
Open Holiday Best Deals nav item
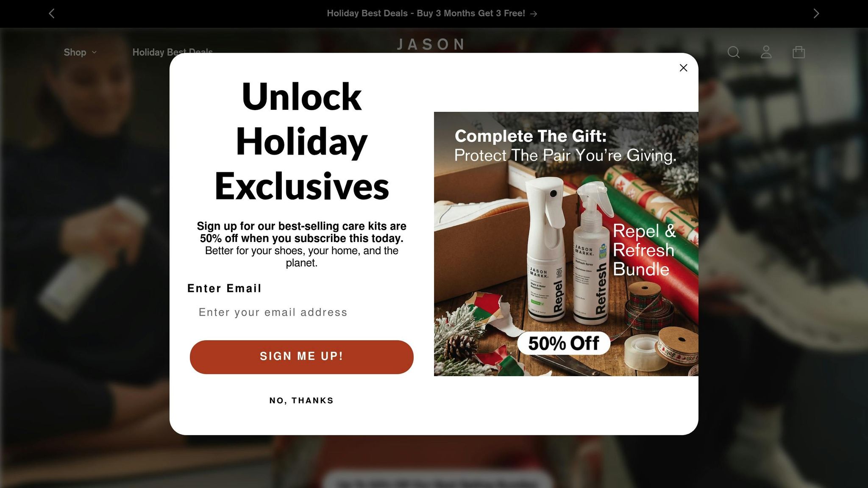[x=172, y=52]
